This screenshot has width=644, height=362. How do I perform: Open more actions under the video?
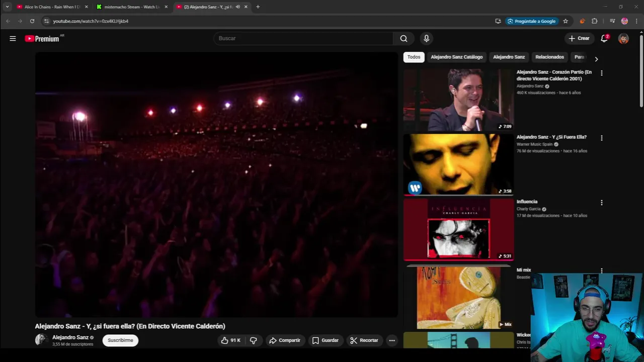click(392, 340)
